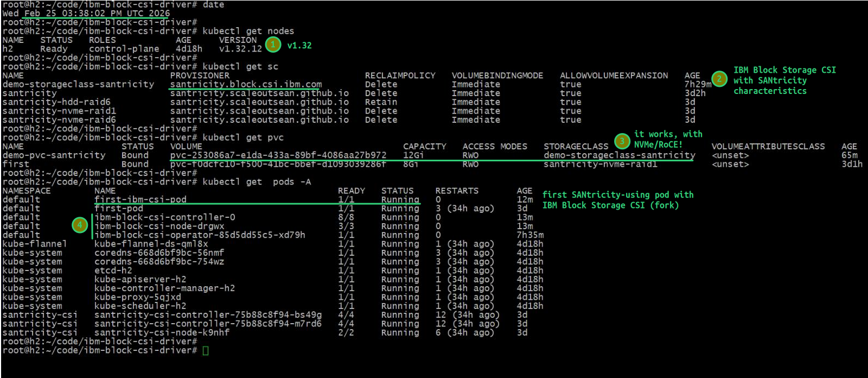This screenshot has height=378, width=868.
Task: Click the '8/8' ready value
Action: coord(346,217)
